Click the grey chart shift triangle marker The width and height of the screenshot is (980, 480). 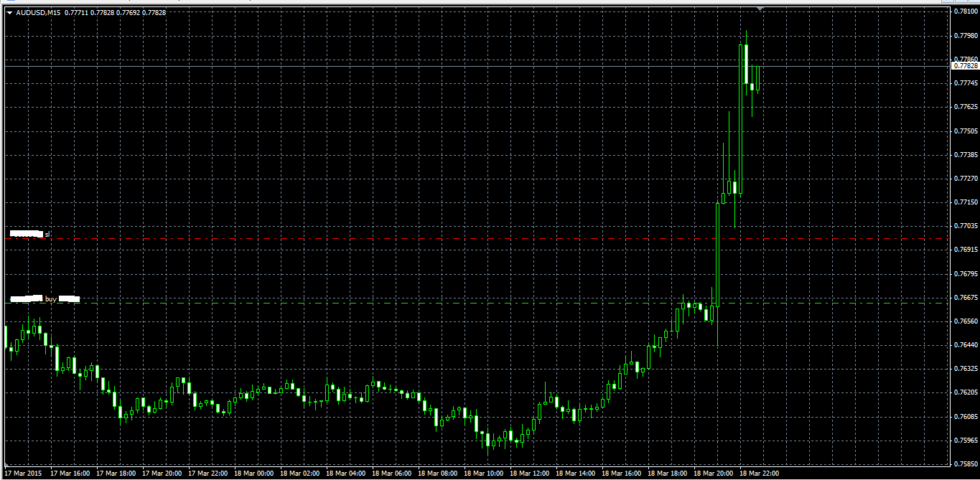[760, 9]
